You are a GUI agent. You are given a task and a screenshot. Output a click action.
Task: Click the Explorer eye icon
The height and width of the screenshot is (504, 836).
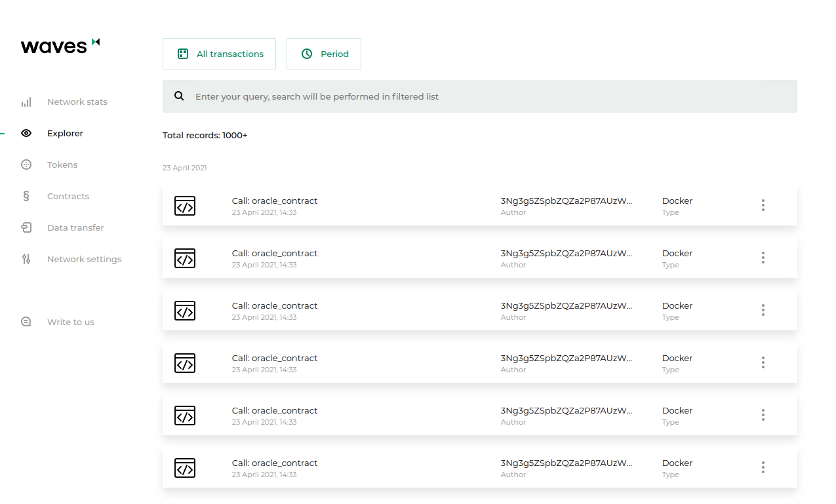click(x=26, y=133)
